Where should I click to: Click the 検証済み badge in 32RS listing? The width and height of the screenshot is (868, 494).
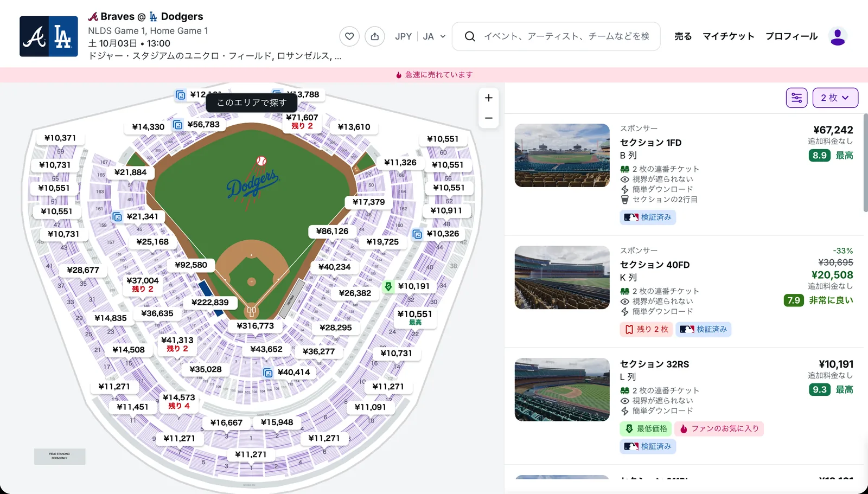(x=648, y=446)
